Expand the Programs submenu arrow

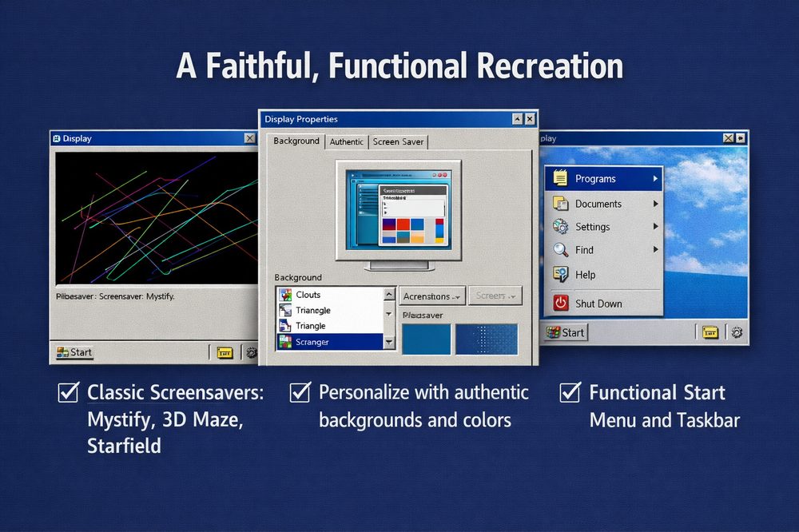click(x=655, y=179)
